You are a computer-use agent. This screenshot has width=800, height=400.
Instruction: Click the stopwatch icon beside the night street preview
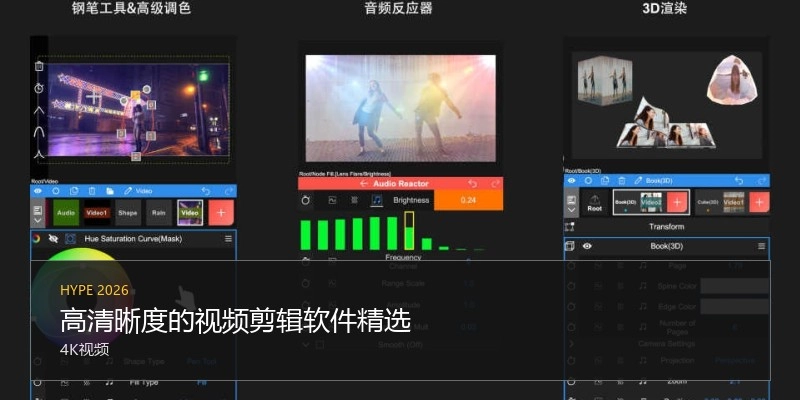point(39,88)
